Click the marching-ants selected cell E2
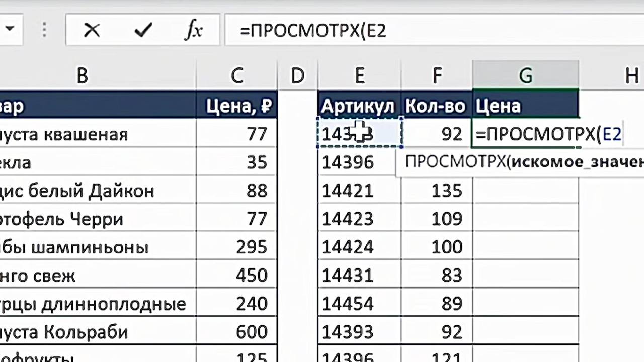The width and height of the screenshot is (644, 362). tap(360, 133)
